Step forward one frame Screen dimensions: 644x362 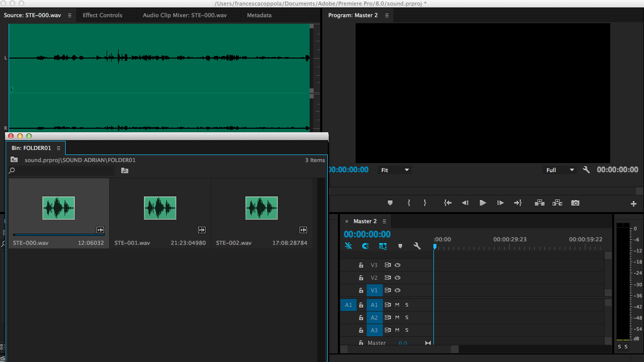(501, 203)
